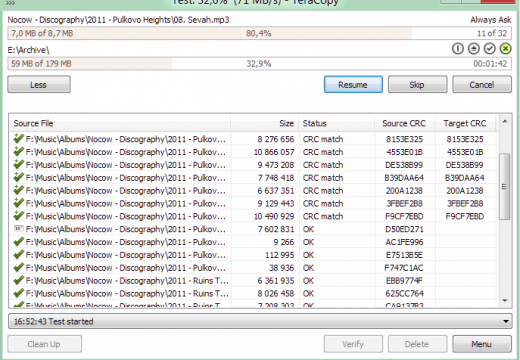Sort by Size column header
The image size is (520, 360).
coord(265,123)
